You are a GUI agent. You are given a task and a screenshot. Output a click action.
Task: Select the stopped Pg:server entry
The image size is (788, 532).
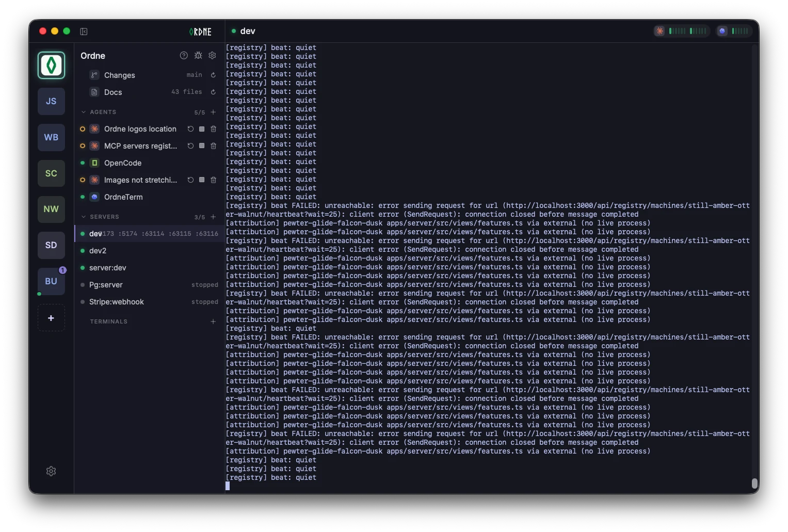(x=150, y=285)
